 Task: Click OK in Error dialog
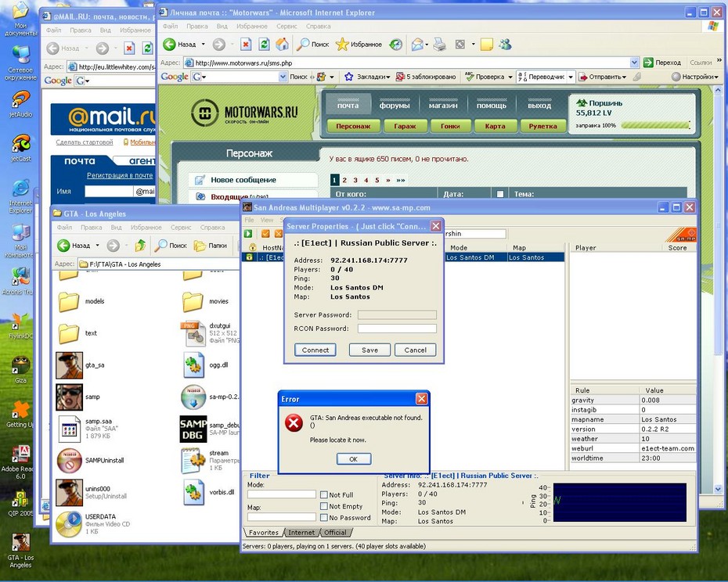(x=353, y=459)
